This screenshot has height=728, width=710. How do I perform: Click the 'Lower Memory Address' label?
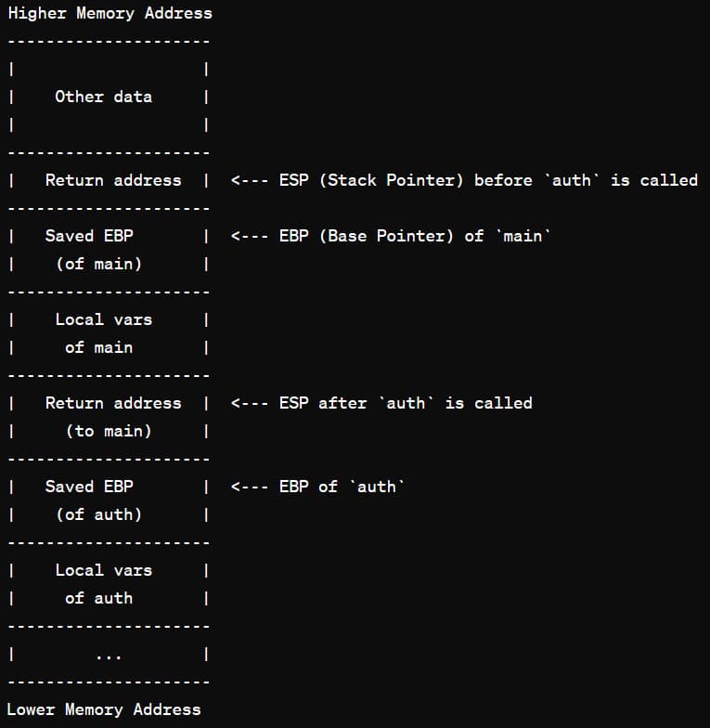point(104,709)
